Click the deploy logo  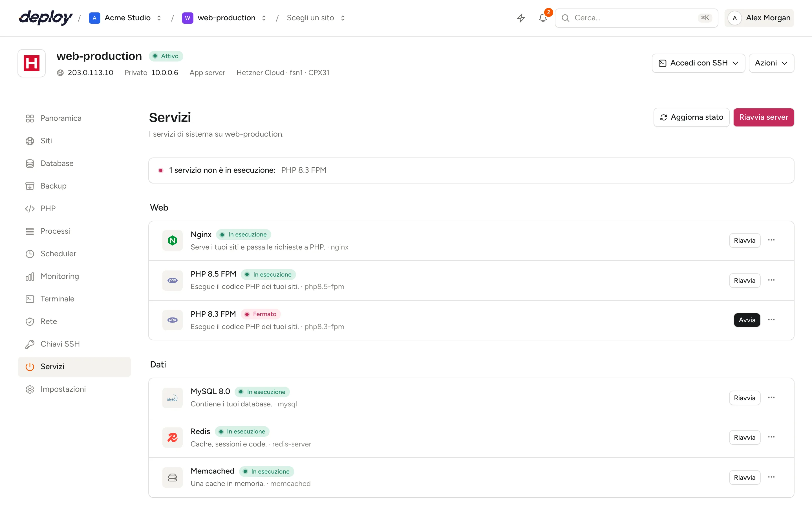[x=46, y=18]
